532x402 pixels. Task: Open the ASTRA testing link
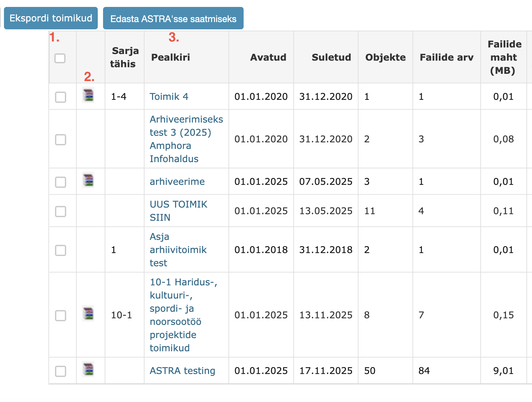pos(182,371)
